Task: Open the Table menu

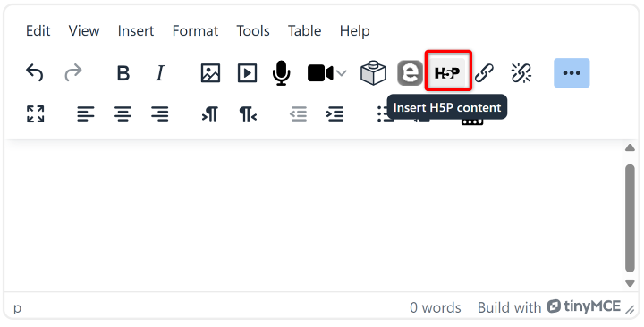Action: click(x=304, y=30)
